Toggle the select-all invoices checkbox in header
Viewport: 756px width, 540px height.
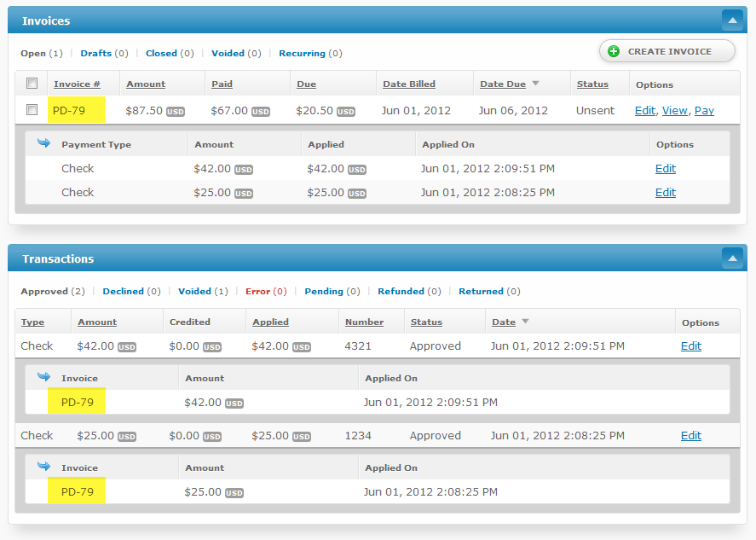(32, 84)
